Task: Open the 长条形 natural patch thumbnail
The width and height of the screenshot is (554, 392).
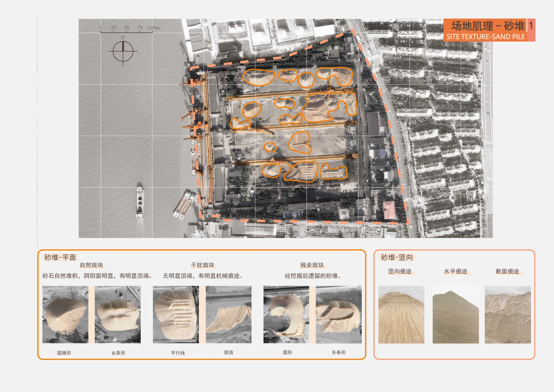Action: (x=118, y=315)
